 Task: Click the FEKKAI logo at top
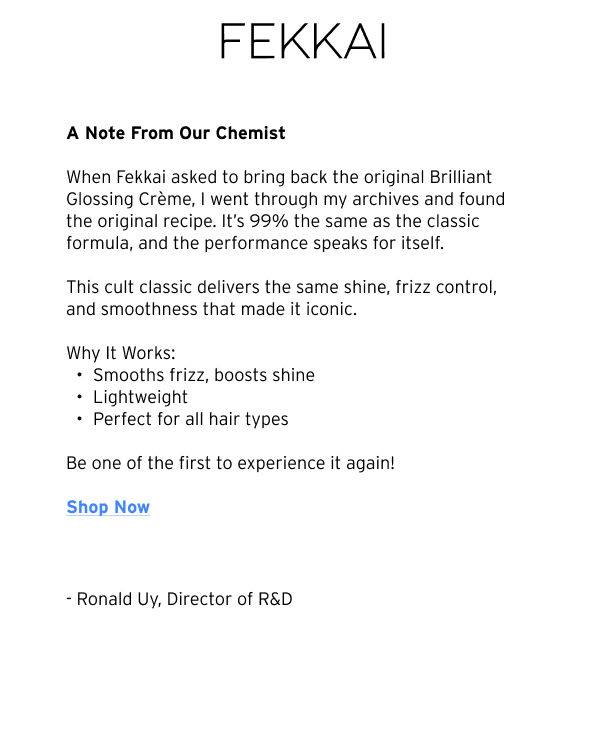[303, 41]
